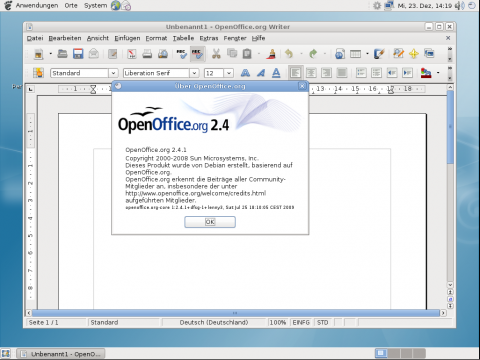Click the Print file directly icon

click(x=147, y=54)
